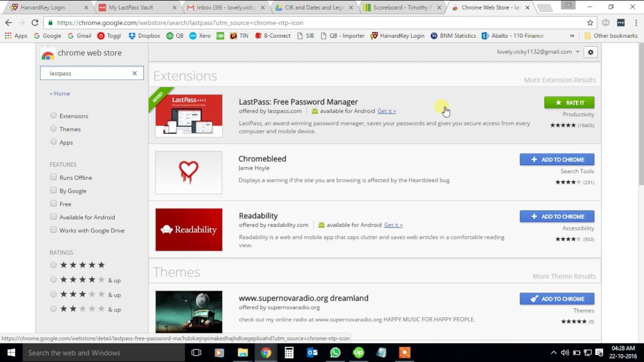Select the two stars & up filter
This screenshot has height=362, width=644.
pyautogui.click(x=53, y=309)
